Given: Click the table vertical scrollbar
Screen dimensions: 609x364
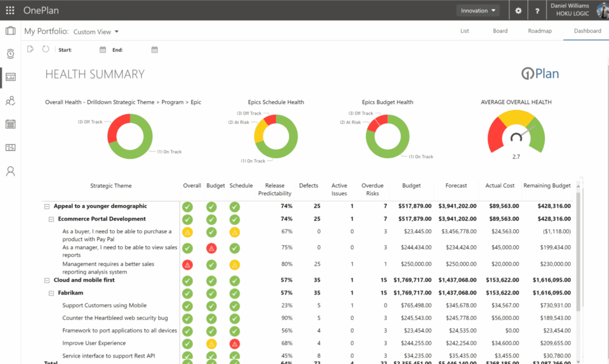Looking at the screenshot, I should [x=577, y=250].
